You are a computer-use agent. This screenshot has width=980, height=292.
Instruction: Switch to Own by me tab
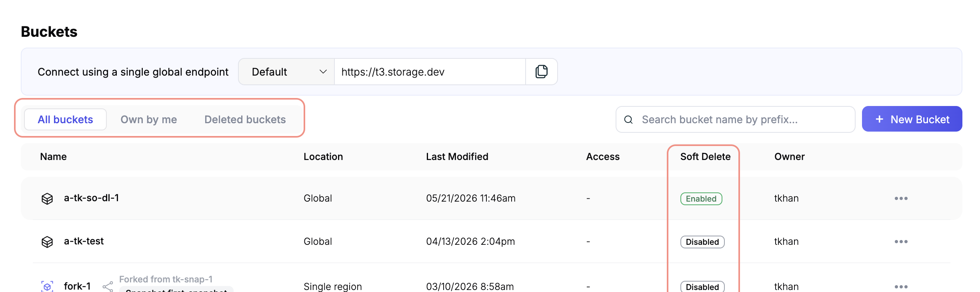coord(149,119)
